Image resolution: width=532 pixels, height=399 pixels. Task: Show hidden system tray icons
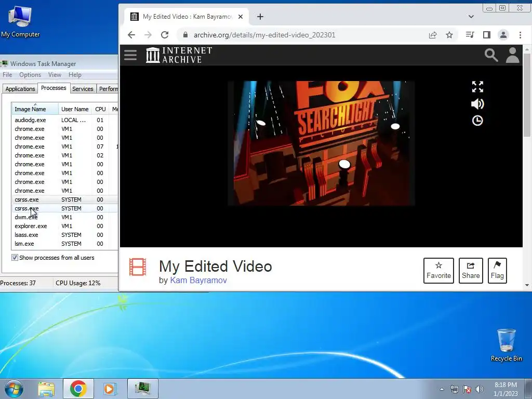[442, 389]
